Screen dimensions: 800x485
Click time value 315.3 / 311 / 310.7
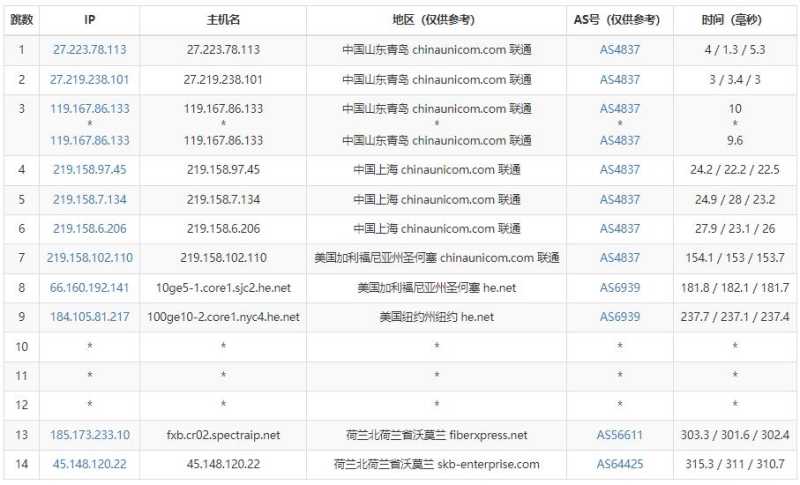(735, 464)
